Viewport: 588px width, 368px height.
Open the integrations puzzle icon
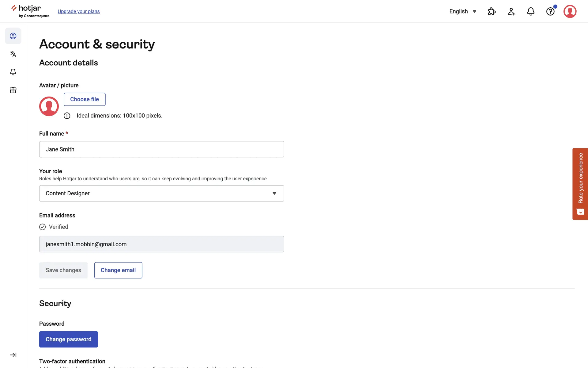point(492,11)
